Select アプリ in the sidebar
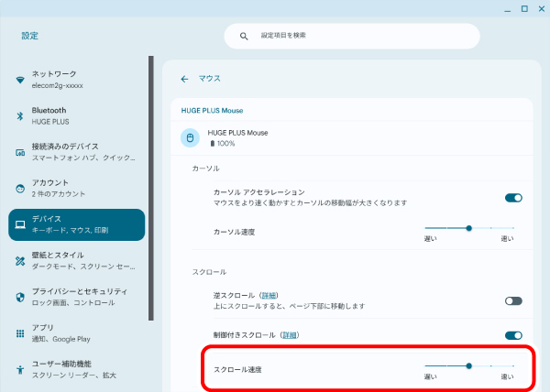 click(77, 332)
